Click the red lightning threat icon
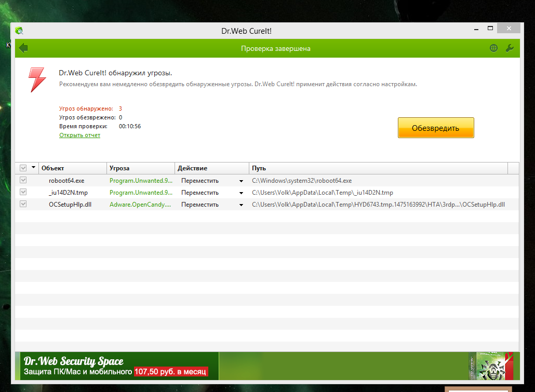 [37, 80]
